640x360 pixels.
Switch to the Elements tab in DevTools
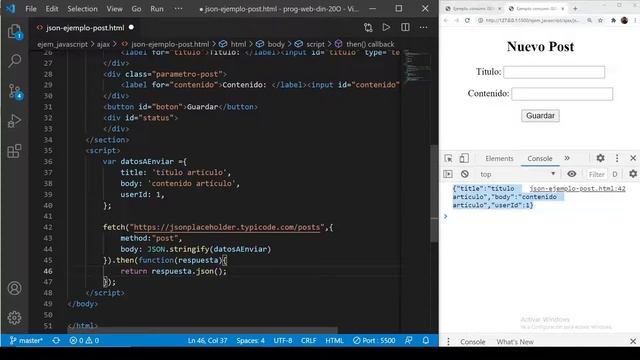pyautogui.click(x=499, y=158)
